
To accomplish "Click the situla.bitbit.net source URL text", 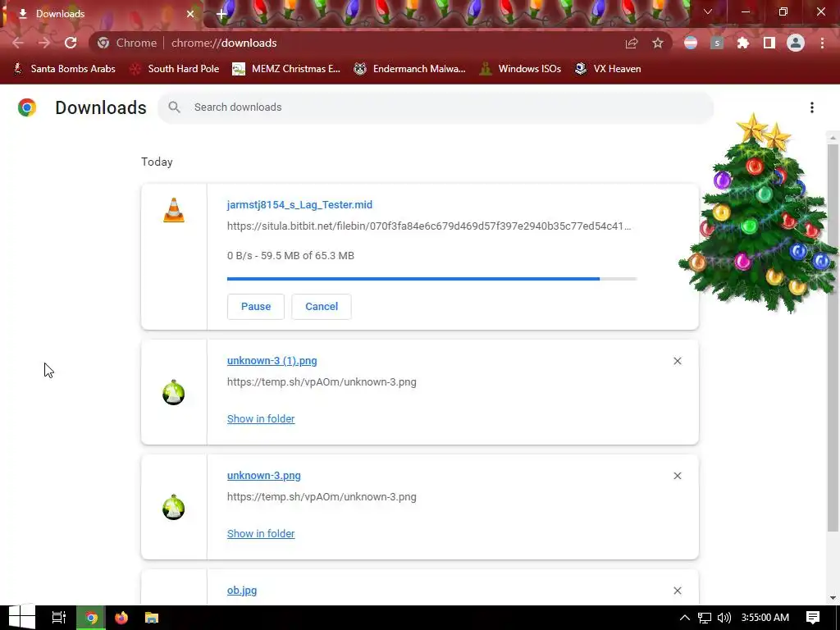I will [428, 226].
